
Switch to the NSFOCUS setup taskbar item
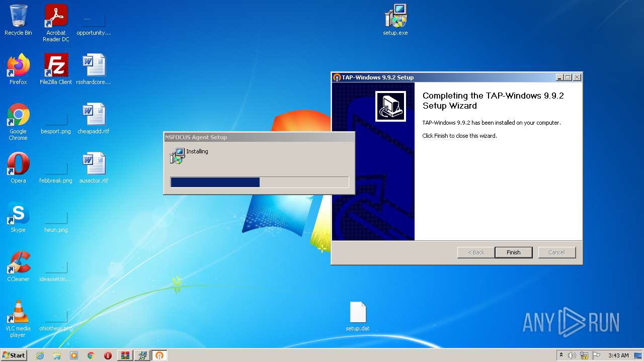tap(142, 355)
